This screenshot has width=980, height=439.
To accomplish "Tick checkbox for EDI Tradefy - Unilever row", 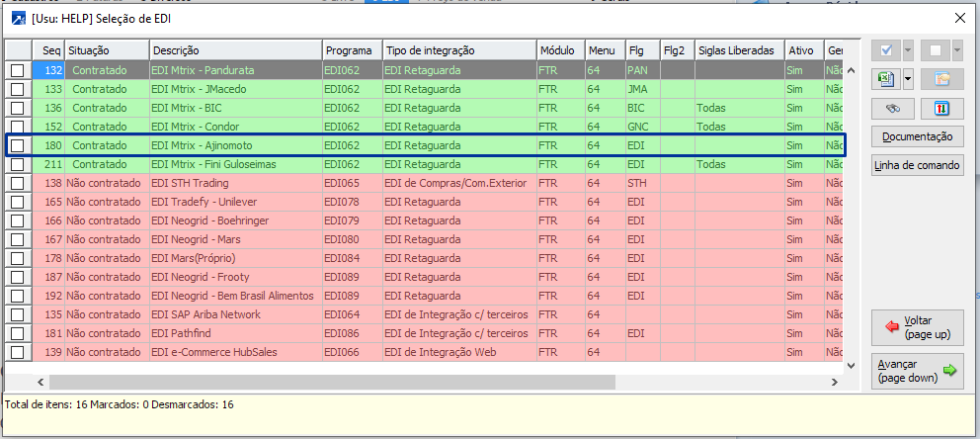I will coord(18,202).
